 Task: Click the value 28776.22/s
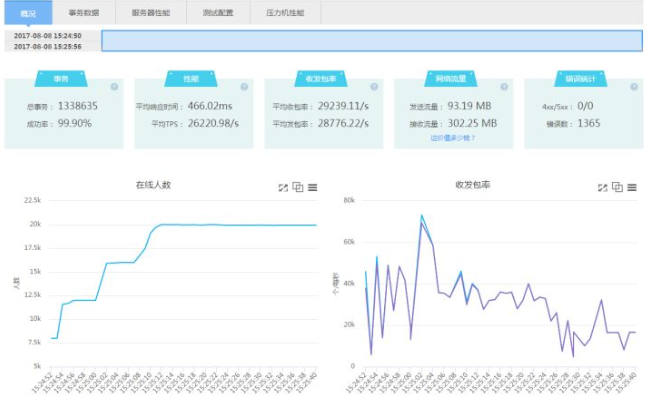point(343,123)
